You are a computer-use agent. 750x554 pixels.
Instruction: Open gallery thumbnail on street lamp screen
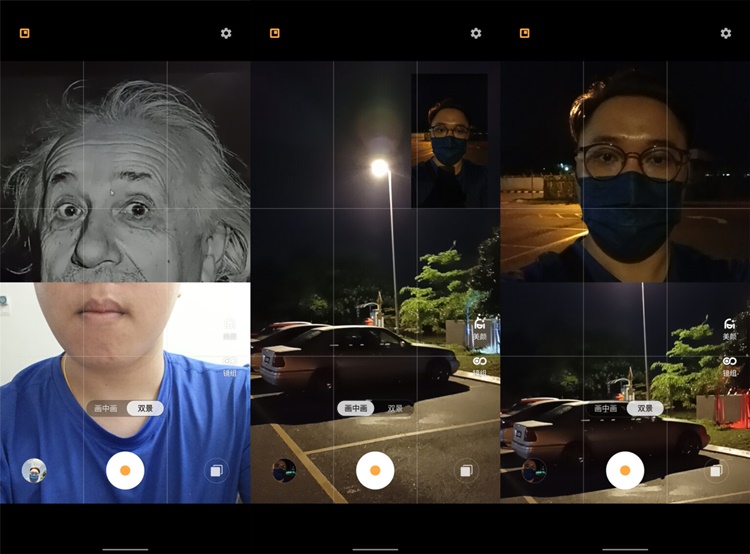(284, 470)
